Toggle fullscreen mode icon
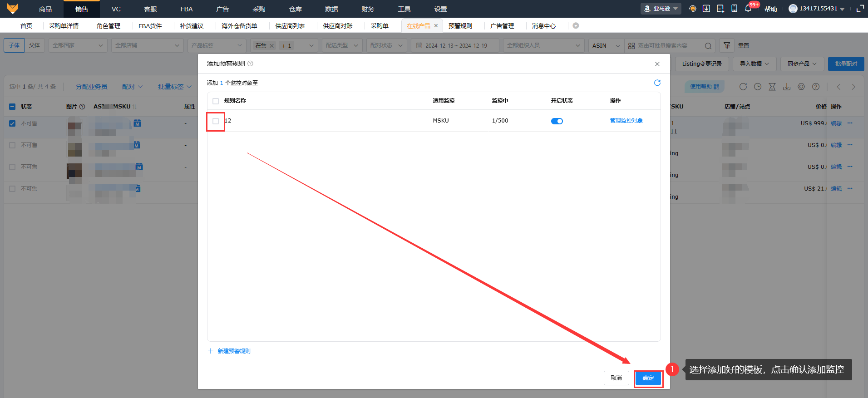Screen dimensions: 868x398 (860, 9)
